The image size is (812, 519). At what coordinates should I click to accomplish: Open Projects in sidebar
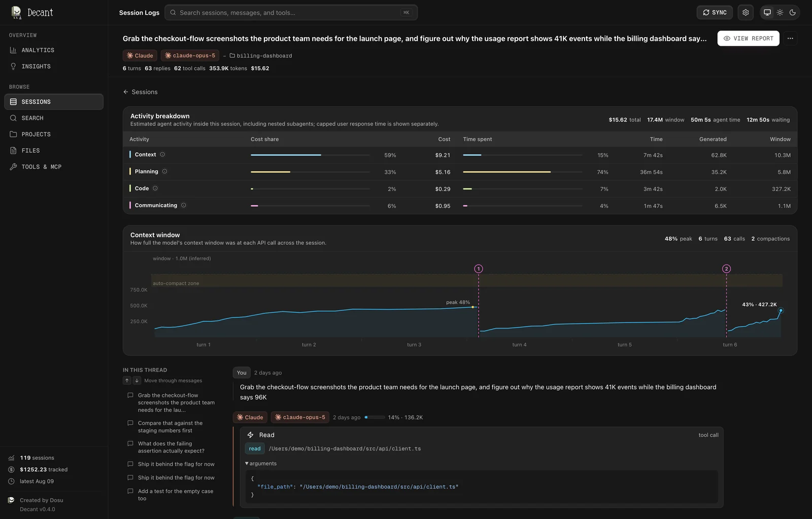pos(54,135)
